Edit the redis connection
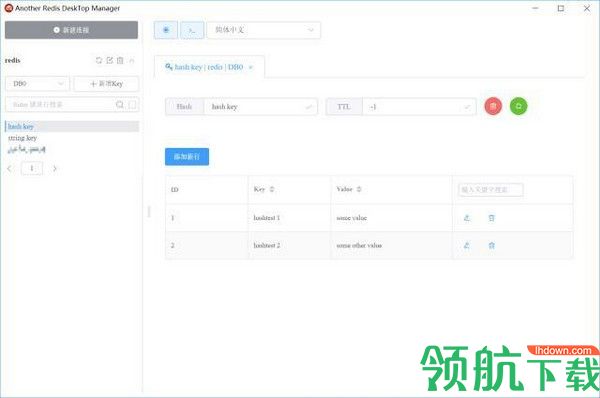Viewport: 600px width, 398px height. 109,60
